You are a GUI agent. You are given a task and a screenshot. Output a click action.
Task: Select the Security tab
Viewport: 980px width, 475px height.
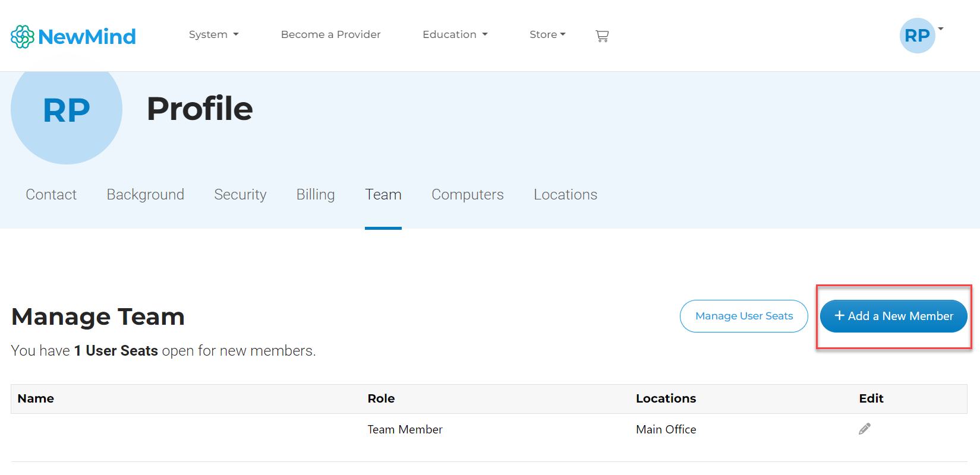pyautogui.click(x=240, y=195)
